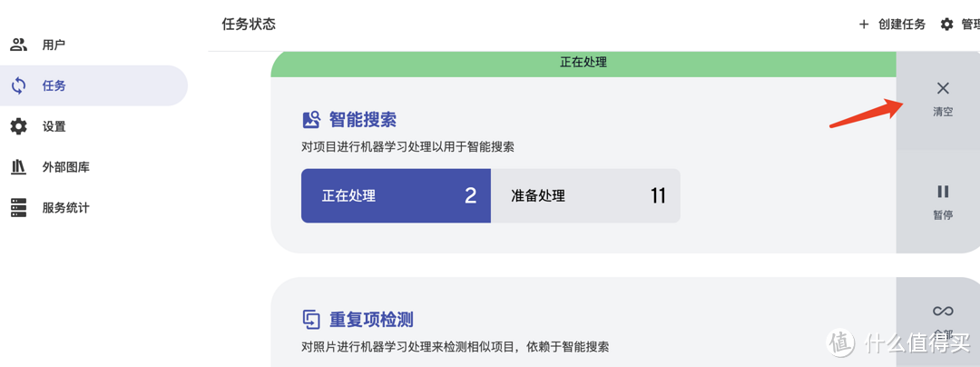Go to 外部图库 page
The width and height of the screenshot is (980, 367).
click(93, 167)
